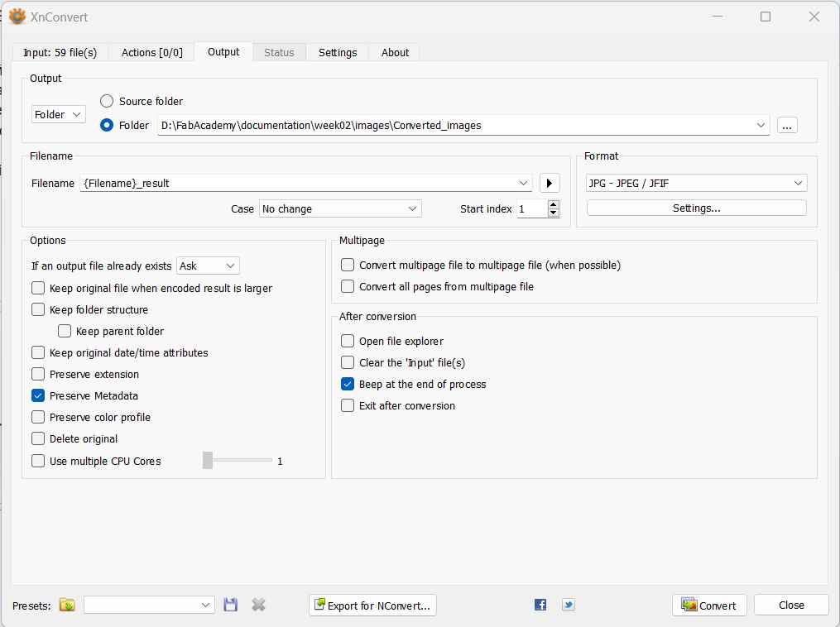Open the Twitter icon link
The height and width of the screenshot is (627, 840).
coord(568,605)
